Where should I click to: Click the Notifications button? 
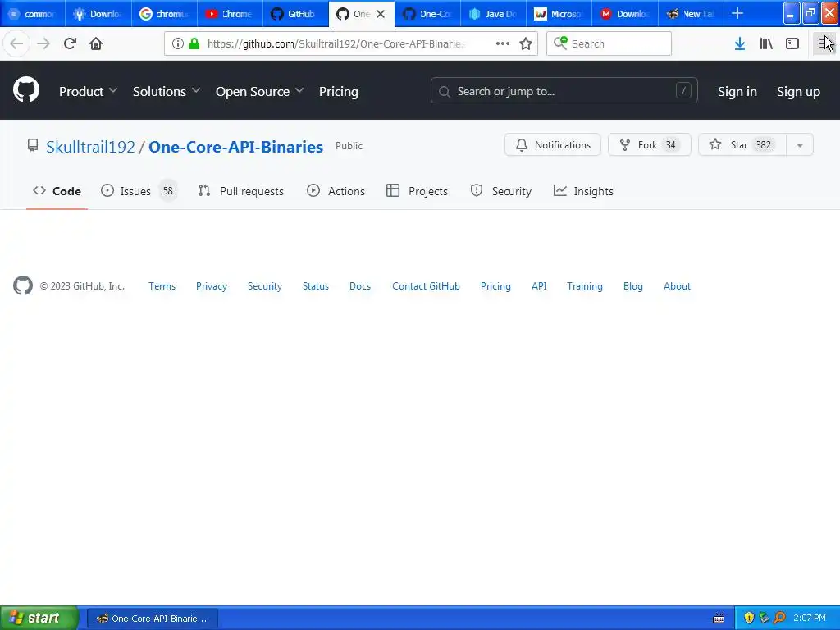(x=553, y=144)
